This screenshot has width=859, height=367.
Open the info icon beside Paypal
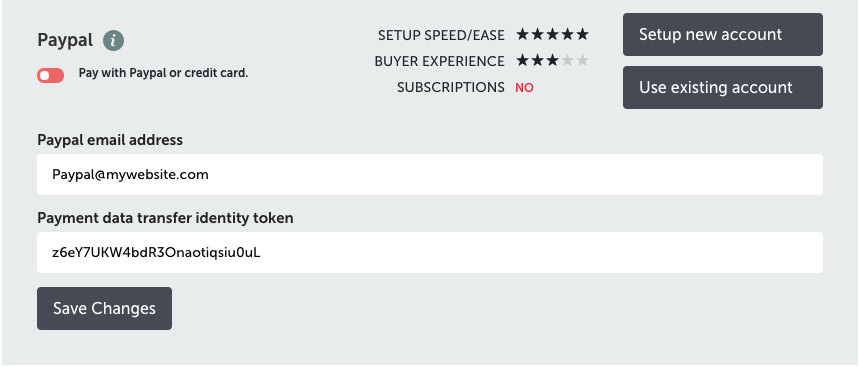click(x=113, y=41)
